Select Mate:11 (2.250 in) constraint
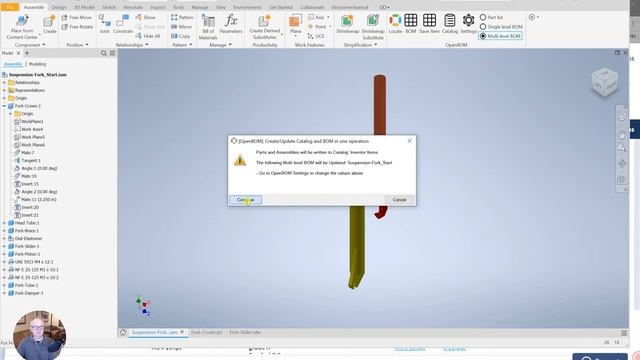This screenshot has height=360, width=640. point(38,200)
